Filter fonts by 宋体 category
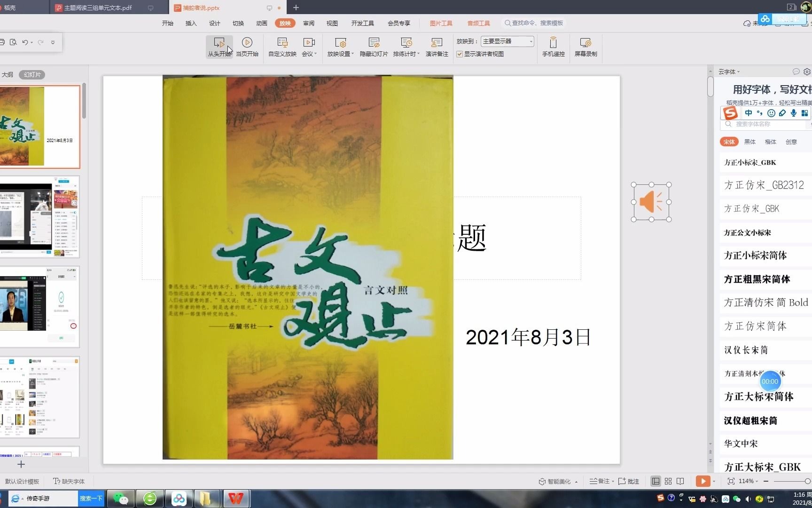This screenshot has width=812, height=508. [729, 142]
